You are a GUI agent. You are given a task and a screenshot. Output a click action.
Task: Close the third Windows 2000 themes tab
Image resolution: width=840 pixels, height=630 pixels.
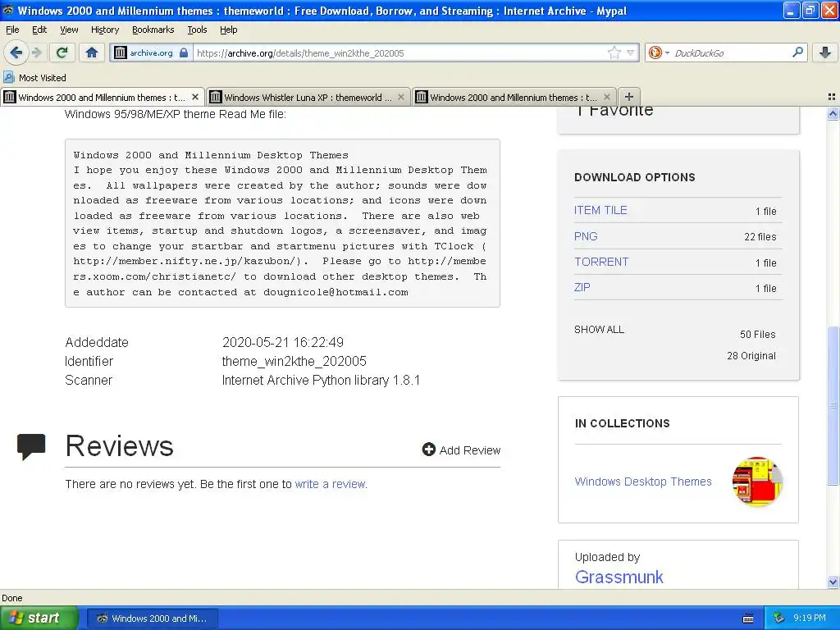coord(606,97)
